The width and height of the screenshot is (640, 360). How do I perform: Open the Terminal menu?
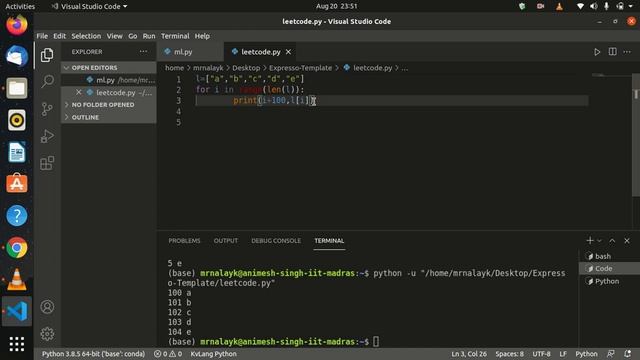[x=175, y=36]
